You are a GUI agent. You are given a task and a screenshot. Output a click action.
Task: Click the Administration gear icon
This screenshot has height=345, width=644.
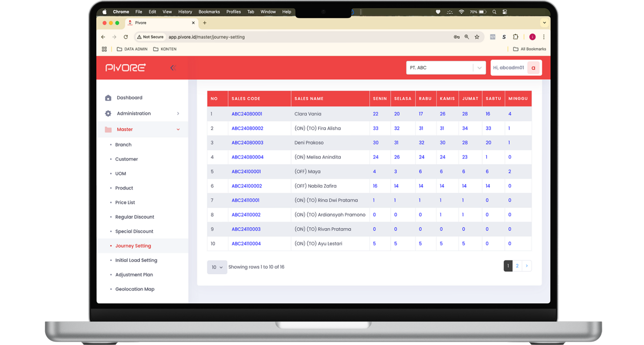tap(108, 114)
